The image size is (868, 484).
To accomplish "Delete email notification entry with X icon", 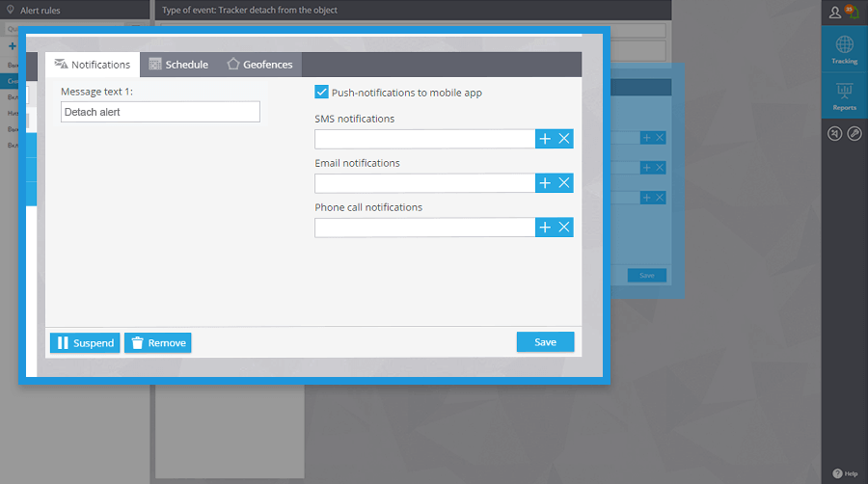I will pyautogui.click(x=563, y=183).
